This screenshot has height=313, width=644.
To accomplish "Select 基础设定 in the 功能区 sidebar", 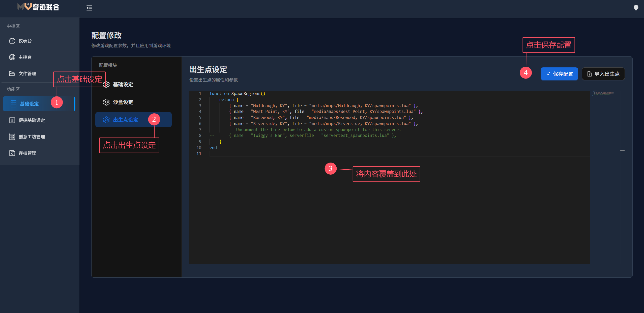I will [x=29, y=104].
